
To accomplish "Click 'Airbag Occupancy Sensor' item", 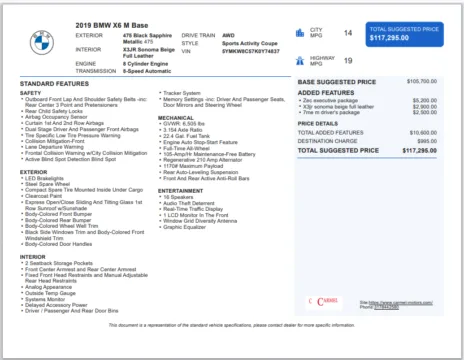I will tap(56, 117).
